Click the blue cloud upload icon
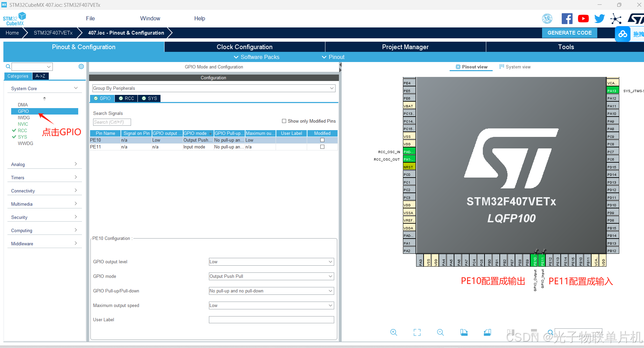The height and width of the screenshot is (348, 644). click(623, 34)
